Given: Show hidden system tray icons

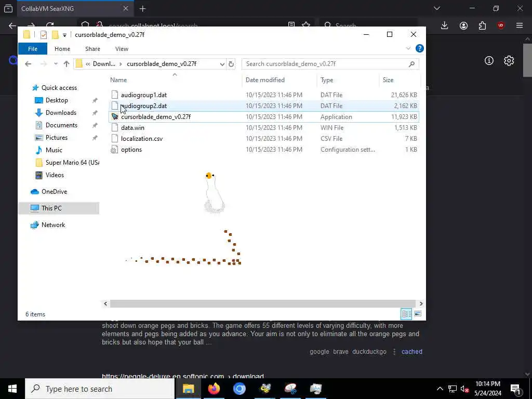Looking at the screenshot, I should coord(440,389).
